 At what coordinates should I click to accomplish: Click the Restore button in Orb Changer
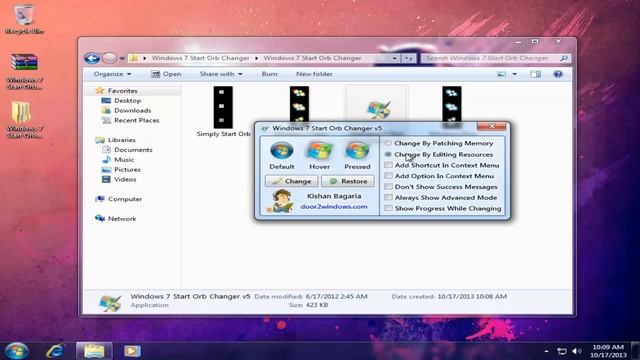[x=348, y=181]
